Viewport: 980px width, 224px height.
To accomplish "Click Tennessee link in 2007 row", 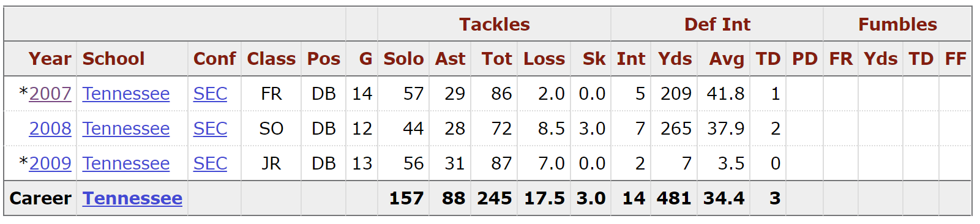I will click(x=126, y=94).
